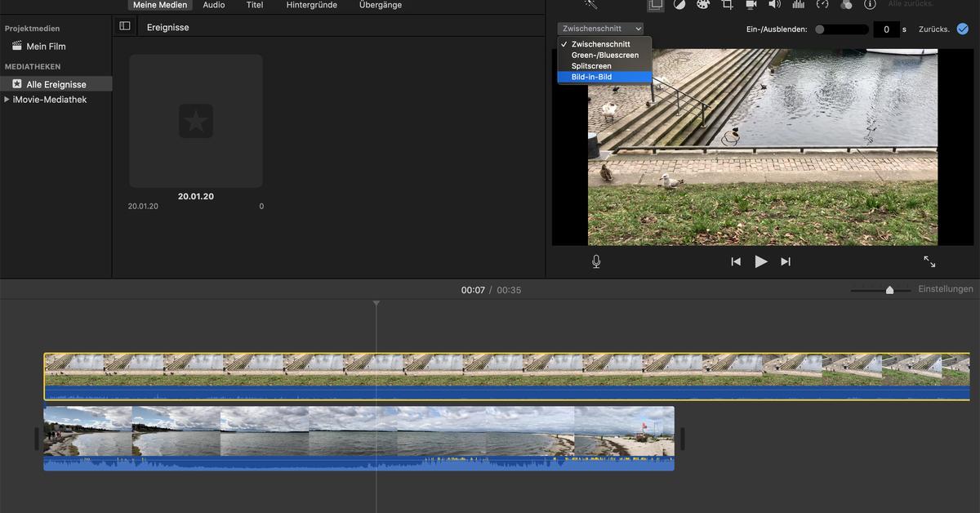Viewport: 980px width, 513px height.
Task: Click the magic wand auto-enhance icon
Action: point(591,4)
